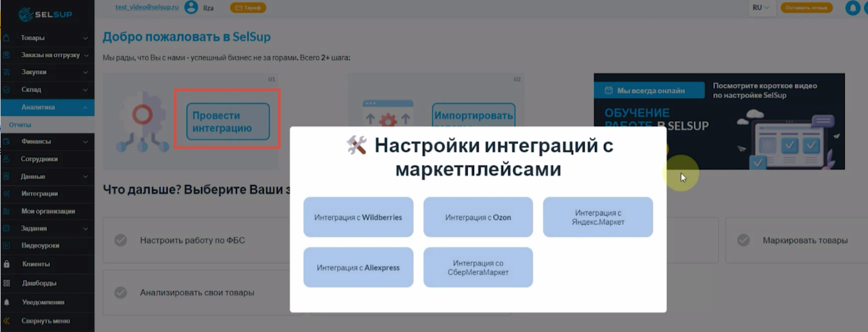This screenshot has width=868, height=332.
Task: Collapse the Аналитика section chevron
Action: pos(86,107)
